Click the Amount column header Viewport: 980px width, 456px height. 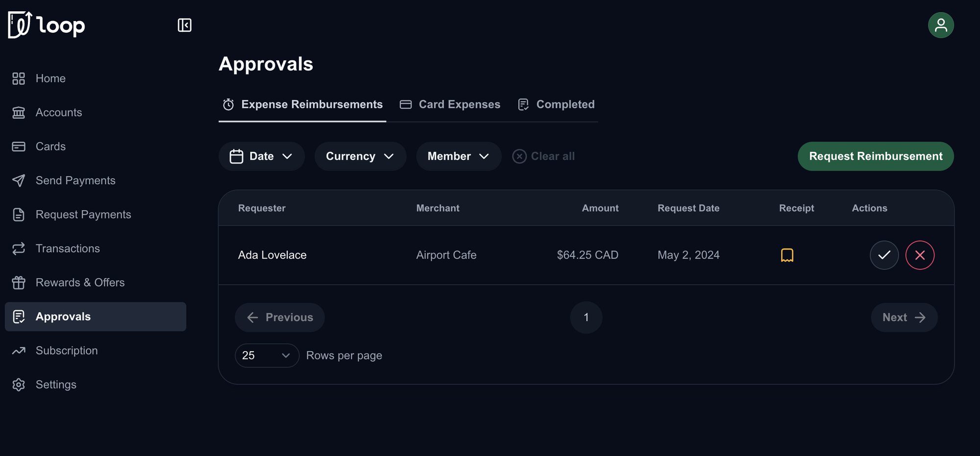pyautogui.click(x=600, y=208)
